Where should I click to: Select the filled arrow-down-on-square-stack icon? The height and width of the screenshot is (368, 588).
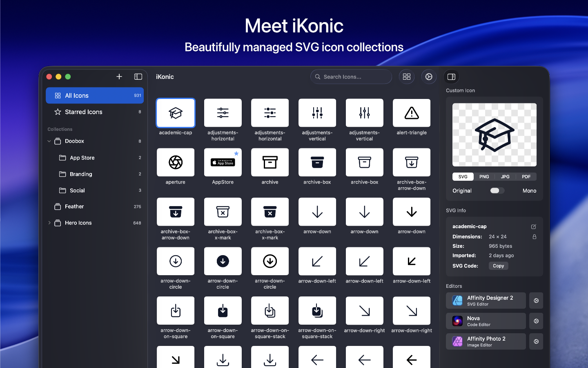click(x=317, y=311)
